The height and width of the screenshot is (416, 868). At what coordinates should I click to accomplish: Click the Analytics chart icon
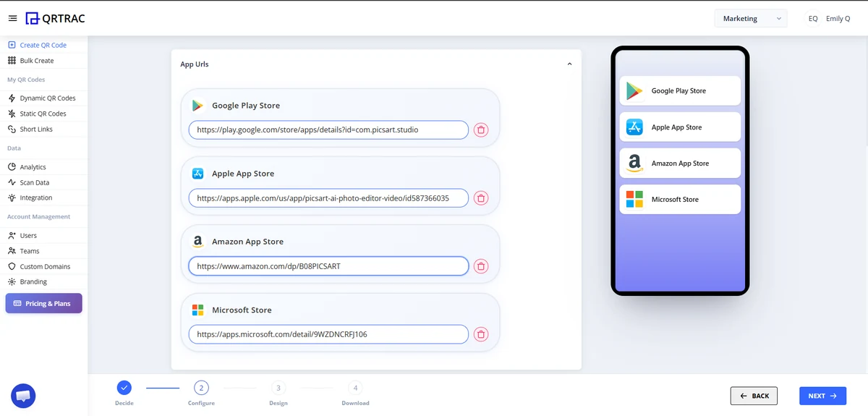point(12,167)
